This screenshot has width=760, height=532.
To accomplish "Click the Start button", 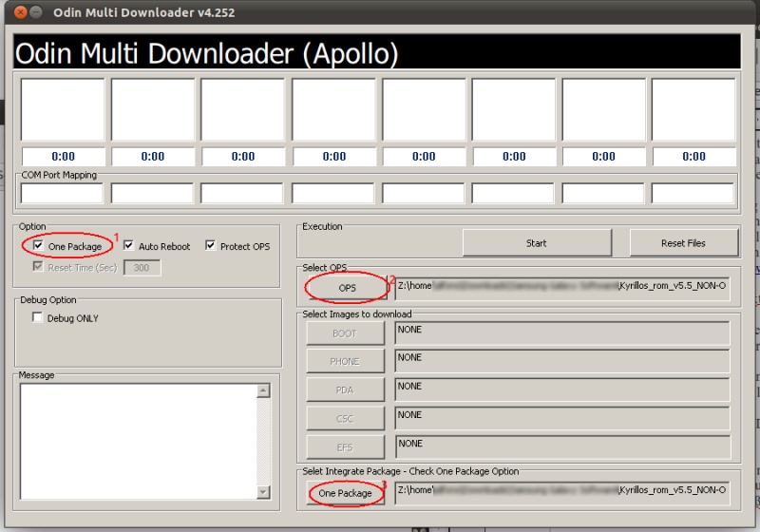I will click(537, 243).
